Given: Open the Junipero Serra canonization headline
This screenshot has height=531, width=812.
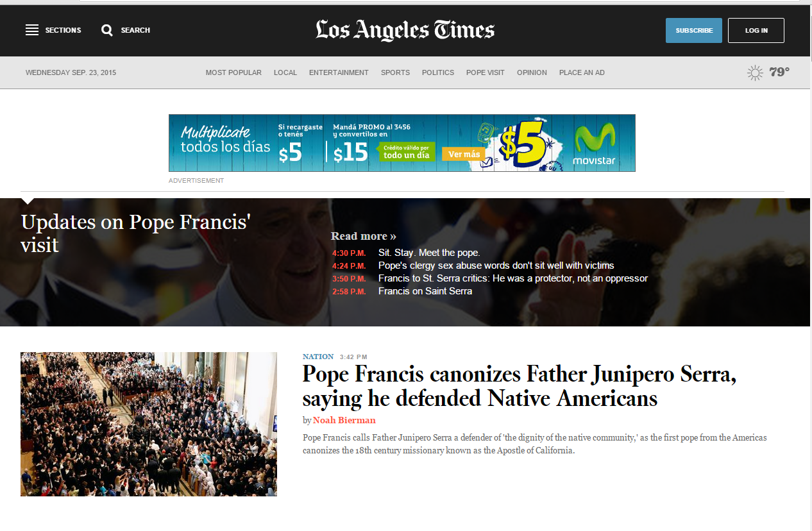Looking at the screenshot, I should pos(519,386).
